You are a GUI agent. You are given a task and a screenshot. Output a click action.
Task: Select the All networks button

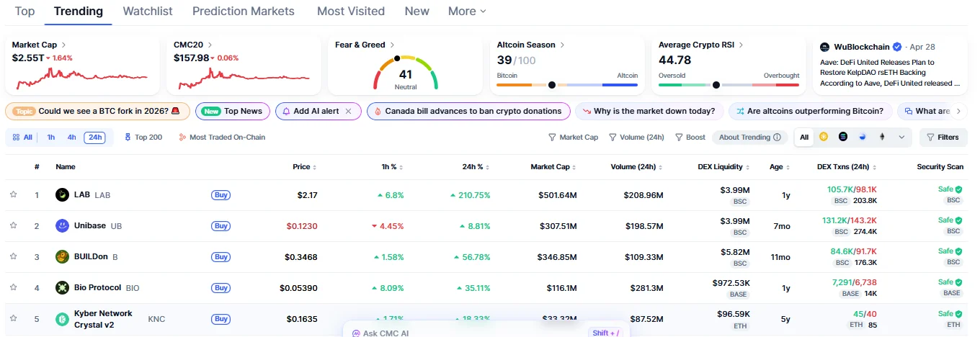click(804, 137)
